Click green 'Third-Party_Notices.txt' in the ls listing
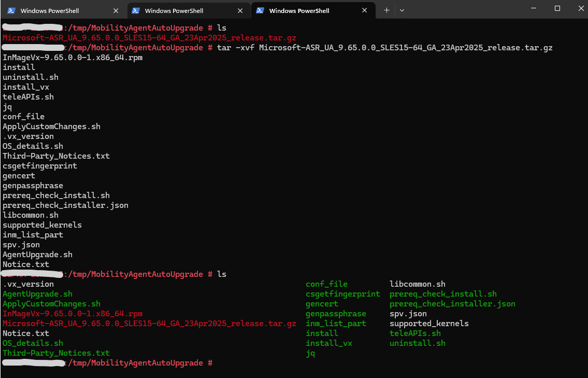Image resolution: width=588 pixels, height=378 pixels. click(x=56, y=353)
